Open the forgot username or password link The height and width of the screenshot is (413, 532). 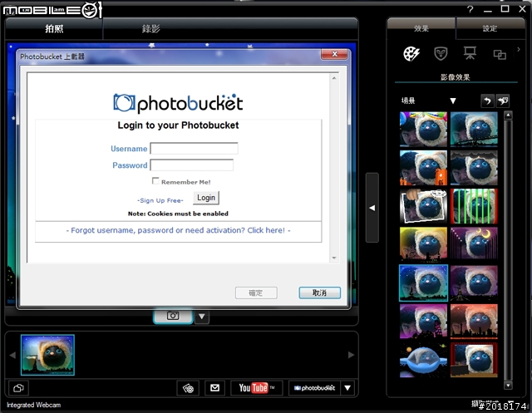click(x=178, y=230)
